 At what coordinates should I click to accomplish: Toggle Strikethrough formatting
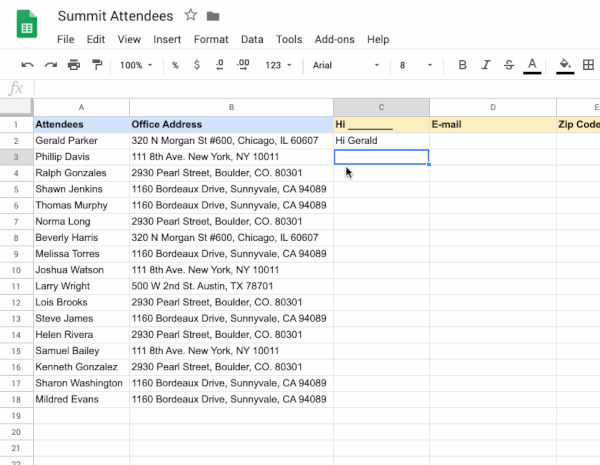click(x=509, y=65)
